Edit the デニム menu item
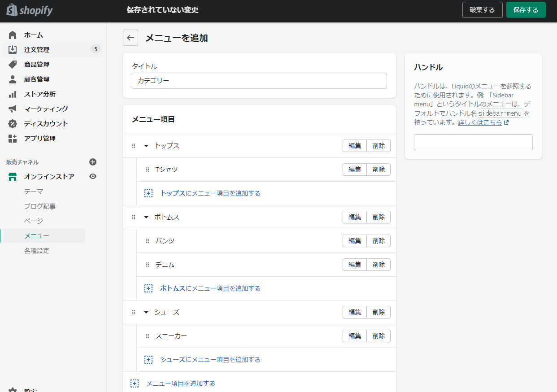The image size is (557, 392). point(355,265)
